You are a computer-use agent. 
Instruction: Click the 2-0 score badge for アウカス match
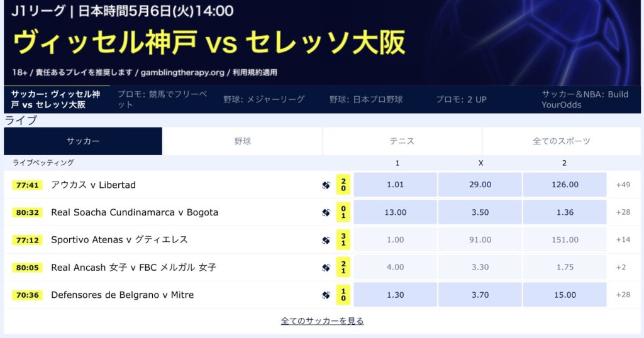[343, 185]
